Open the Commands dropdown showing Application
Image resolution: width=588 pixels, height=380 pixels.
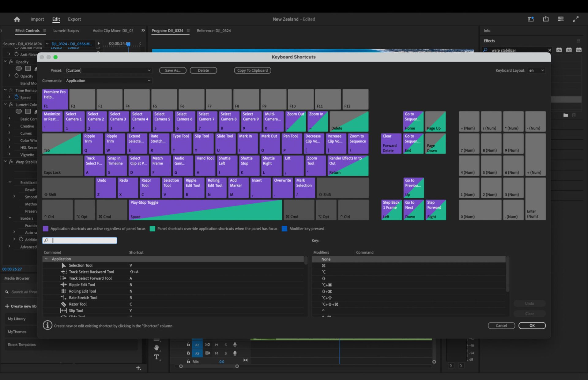[108, 81]
